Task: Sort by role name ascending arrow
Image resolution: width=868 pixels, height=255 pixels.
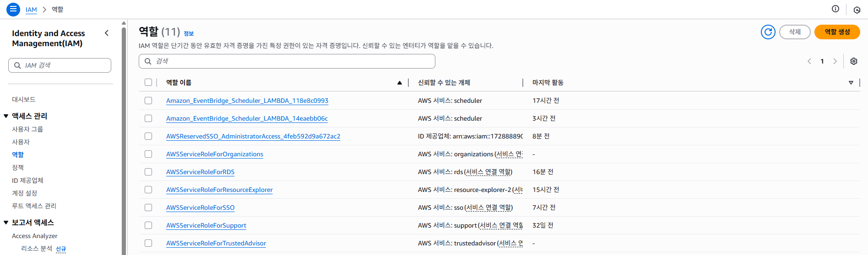Action: pyautogui.click(x=400, y=83)
